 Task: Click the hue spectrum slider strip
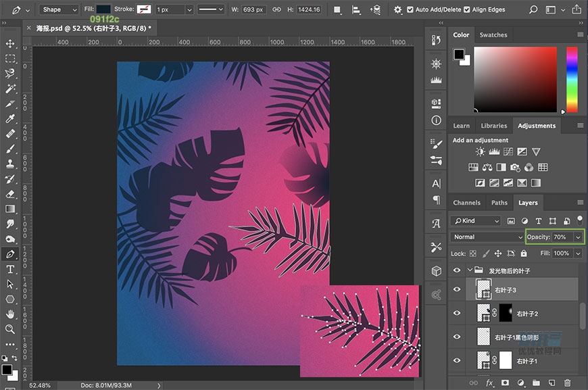pos(572,78)
